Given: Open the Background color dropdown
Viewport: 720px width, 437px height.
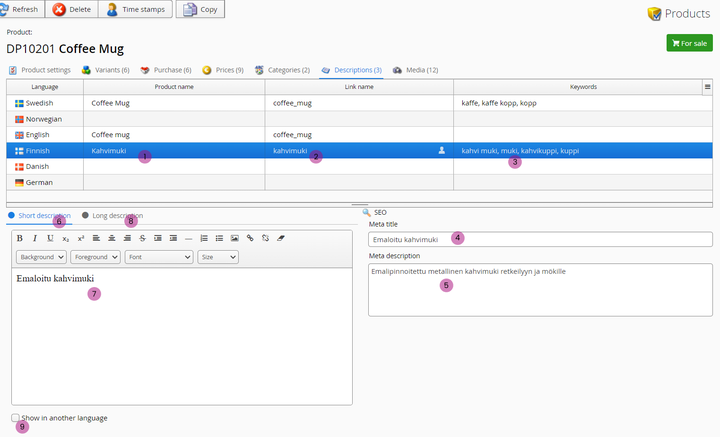Looking at the screenshot, I should coord(41,257).
